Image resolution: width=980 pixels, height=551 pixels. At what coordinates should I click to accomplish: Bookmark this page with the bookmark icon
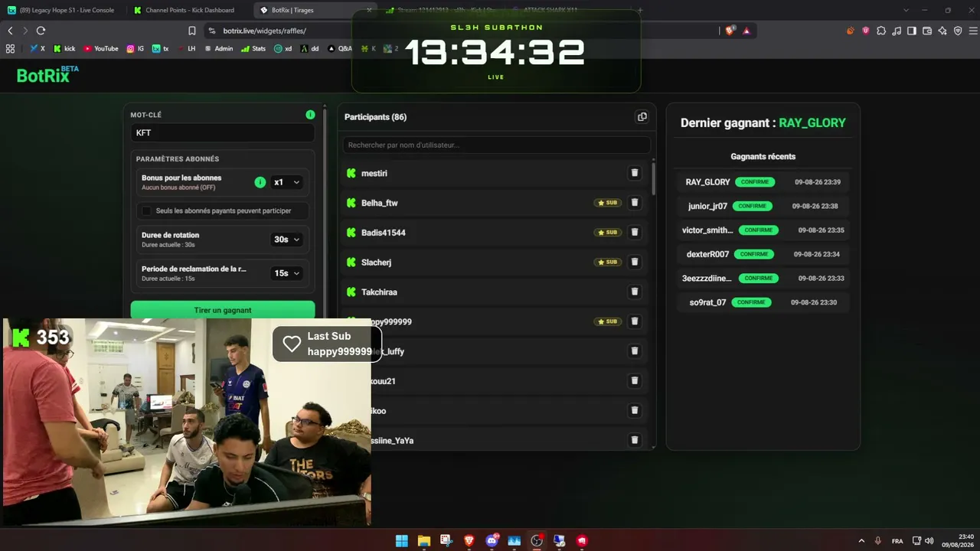(192, 31)
